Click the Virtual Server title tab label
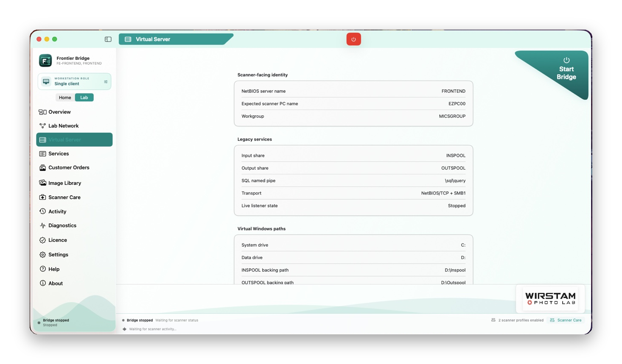Viewport: 622px width, 364px height. (x=153, y=39)
